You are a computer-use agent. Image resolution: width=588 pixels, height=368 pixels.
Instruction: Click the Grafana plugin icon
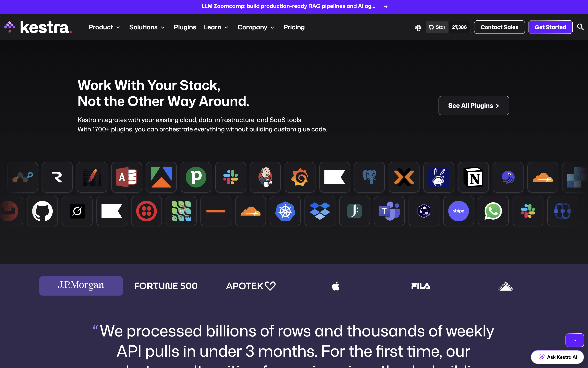300,177
